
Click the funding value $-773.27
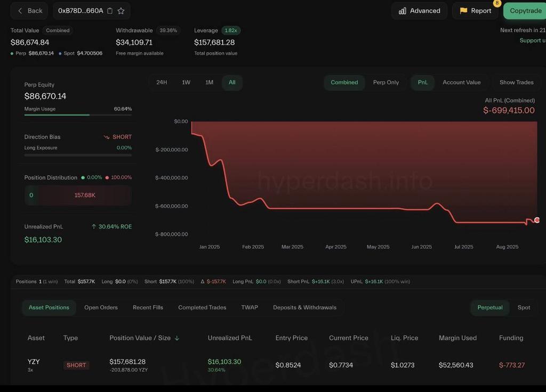[511, 365]
